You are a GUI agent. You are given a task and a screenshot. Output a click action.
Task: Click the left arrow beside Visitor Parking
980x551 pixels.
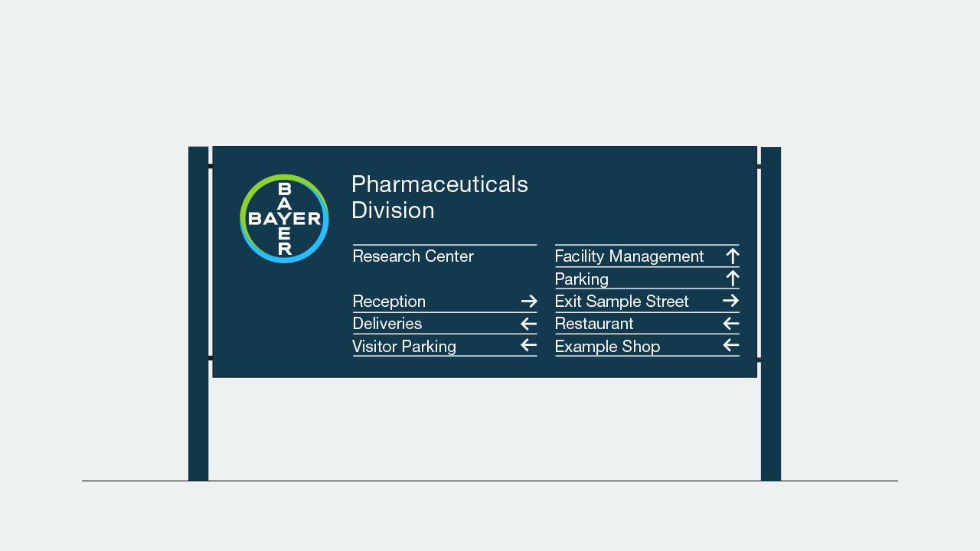(529, 346)
